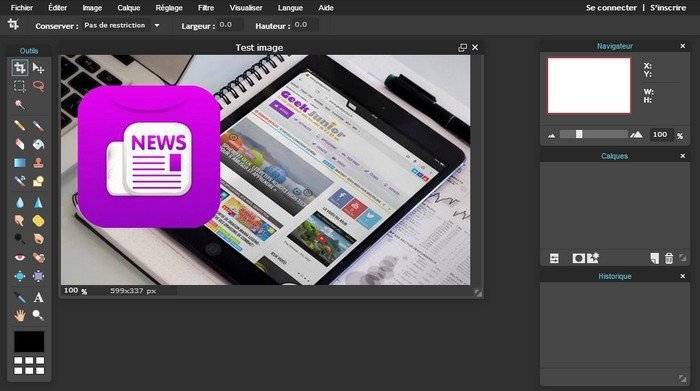
Task: Select the Gradient tool
Action: pos(20,163)
